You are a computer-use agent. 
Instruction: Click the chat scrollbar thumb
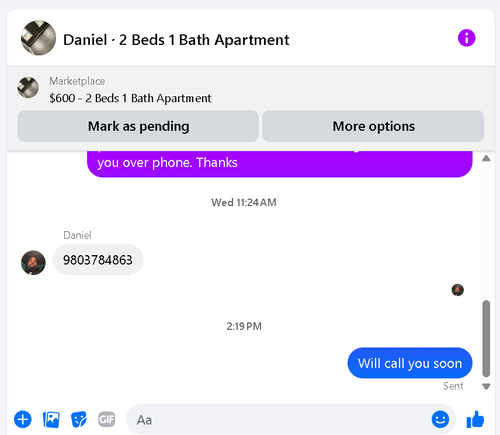click(486, 338)
